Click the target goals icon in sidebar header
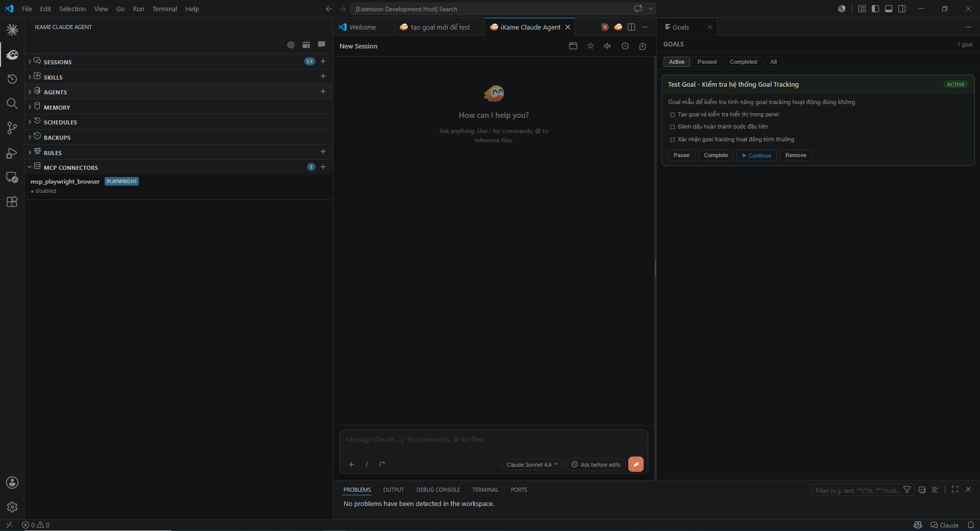Screen dimensions: 980x531 291,45
